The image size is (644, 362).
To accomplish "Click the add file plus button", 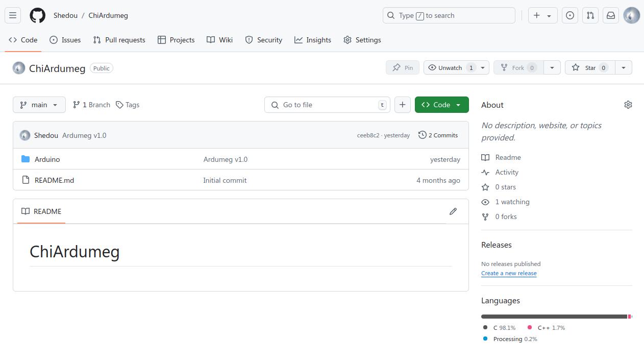I will tap(402, 105).
